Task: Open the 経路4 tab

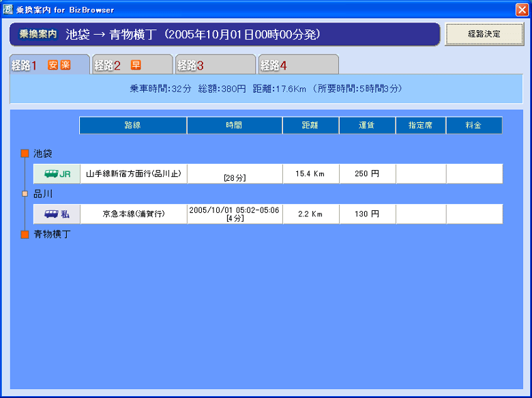Action: pyautogui.click(x=299, y=65)
